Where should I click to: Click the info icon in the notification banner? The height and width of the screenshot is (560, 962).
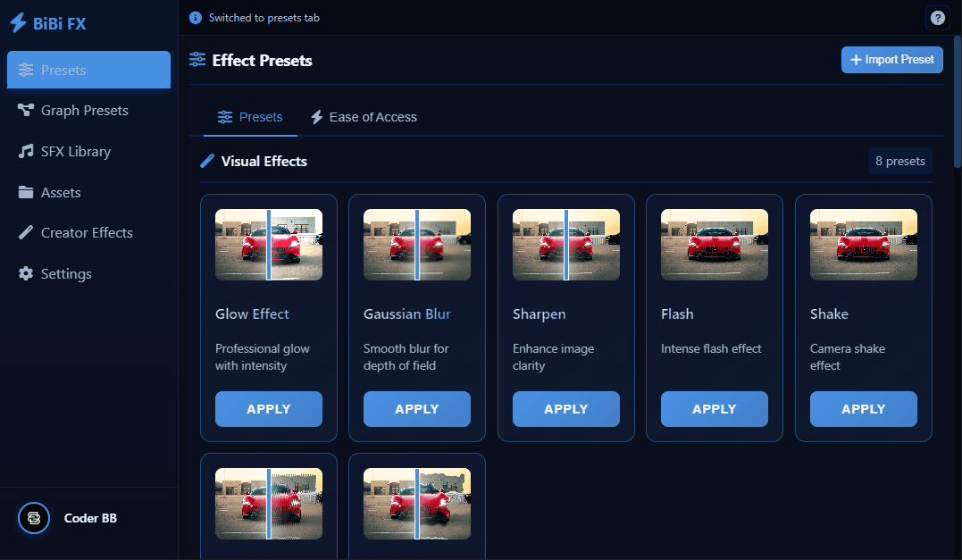(194, 17)
